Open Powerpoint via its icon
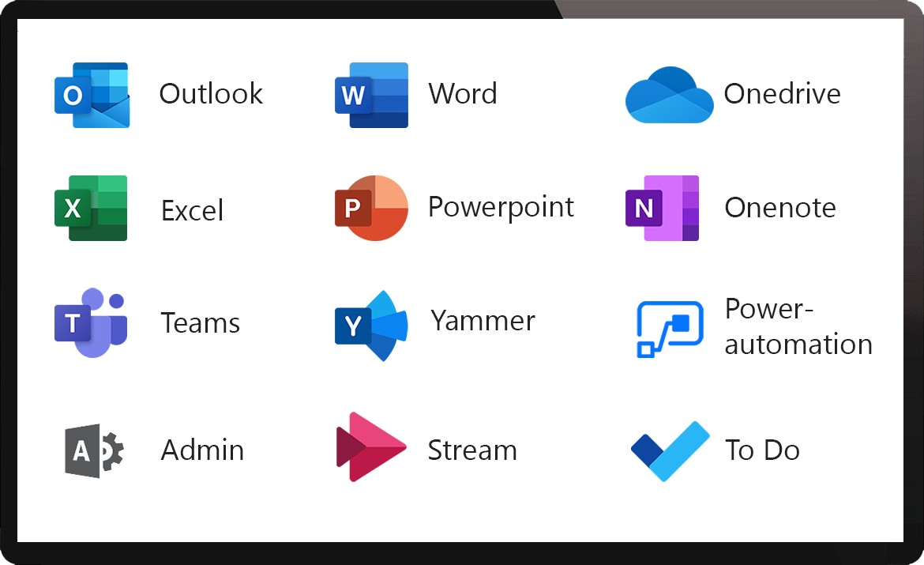Screen dimensions: 924x565 tap(371, 208)
